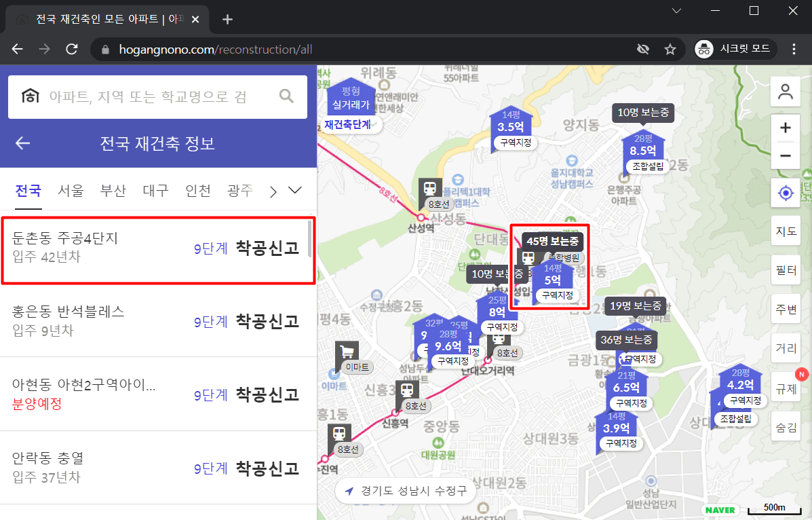Click the search magnifier icon
The width and height of the screenshot is (812, 520).
pos(286,96)
